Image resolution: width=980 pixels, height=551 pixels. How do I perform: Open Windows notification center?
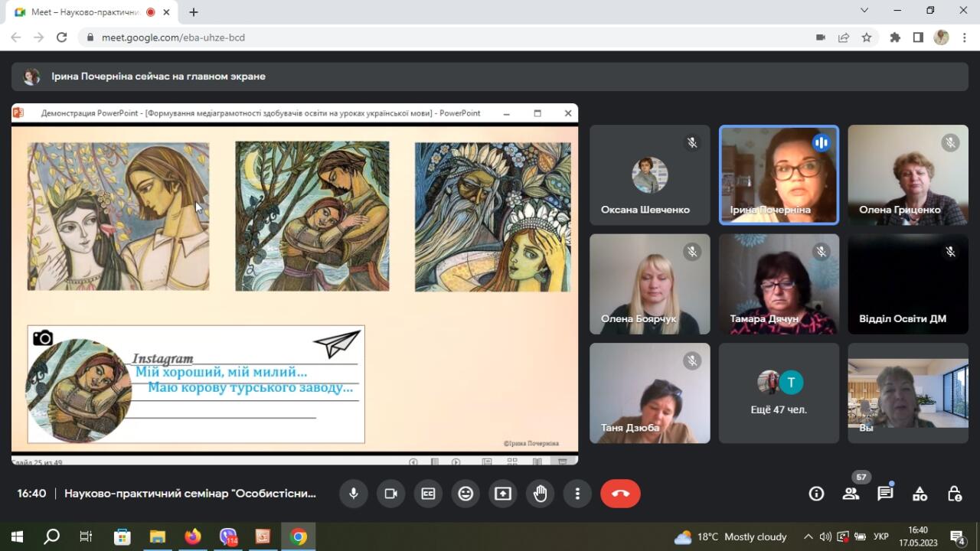[x=957, y=536]
